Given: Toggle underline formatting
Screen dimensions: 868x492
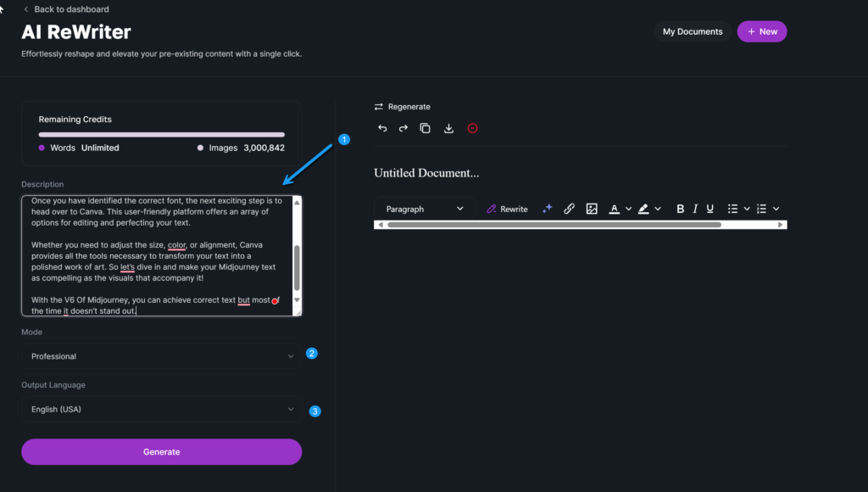Looking at the screenshot, I should click(x=710, y=209).
